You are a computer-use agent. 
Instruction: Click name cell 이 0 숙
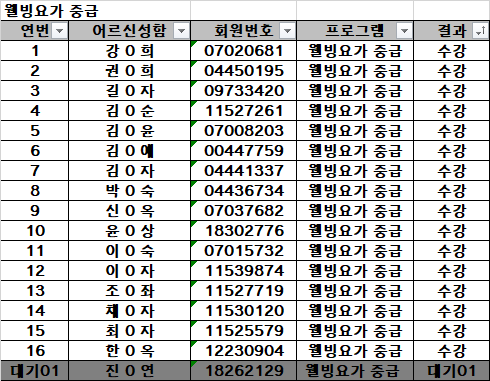tap(130, 251)
